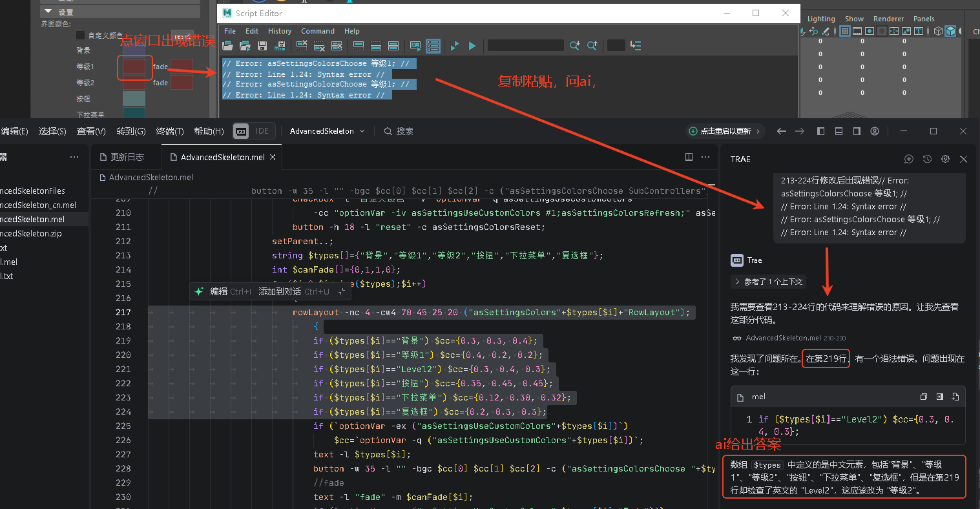Collapse the 设置 section triangle

pos(48,12)
